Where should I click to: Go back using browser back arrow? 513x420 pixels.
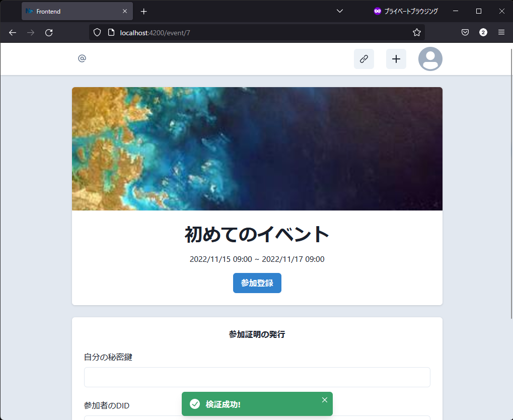[13, 33]
